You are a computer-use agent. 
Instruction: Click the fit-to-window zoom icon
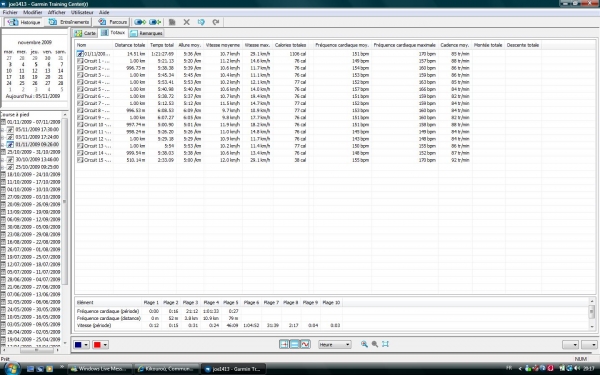[385, 344]
